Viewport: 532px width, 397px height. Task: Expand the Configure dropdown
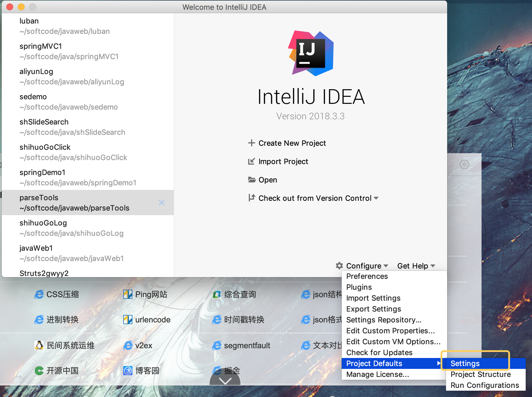[x=367, y=266]
